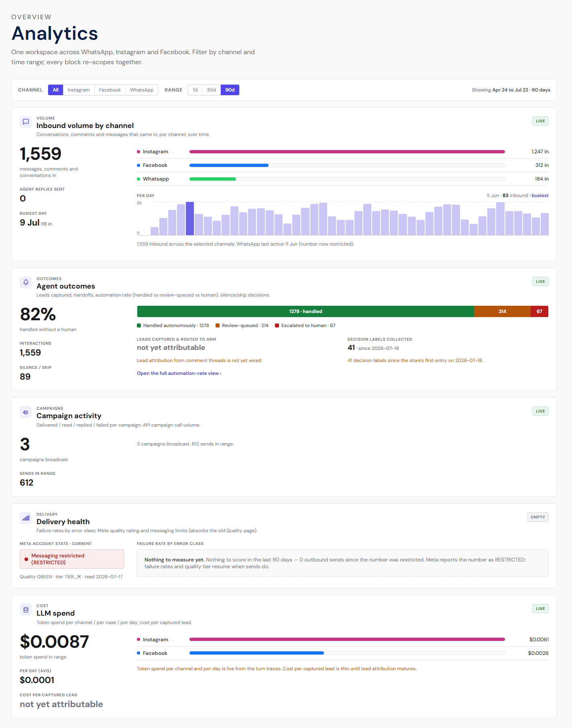Click the EMPTY badge on Delivery health
This screenshot has width=572, height=728.
[x=538, y=517]
